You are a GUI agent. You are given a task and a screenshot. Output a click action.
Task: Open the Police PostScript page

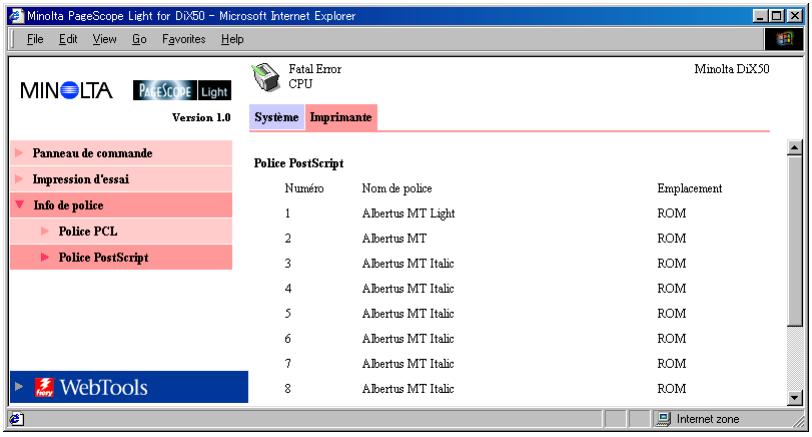[x=104, y=257]
